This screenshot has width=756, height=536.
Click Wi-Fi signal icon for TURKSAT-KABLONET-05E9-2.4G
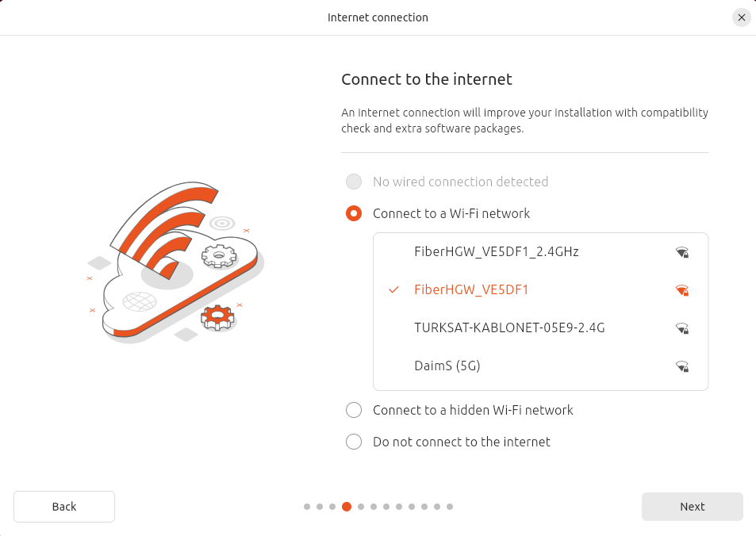coord(681,328)
